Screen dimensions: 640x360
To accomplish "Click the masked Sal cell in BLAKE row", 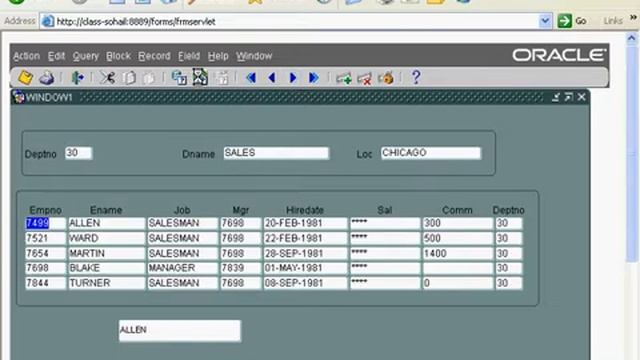I will pos(385,268).
